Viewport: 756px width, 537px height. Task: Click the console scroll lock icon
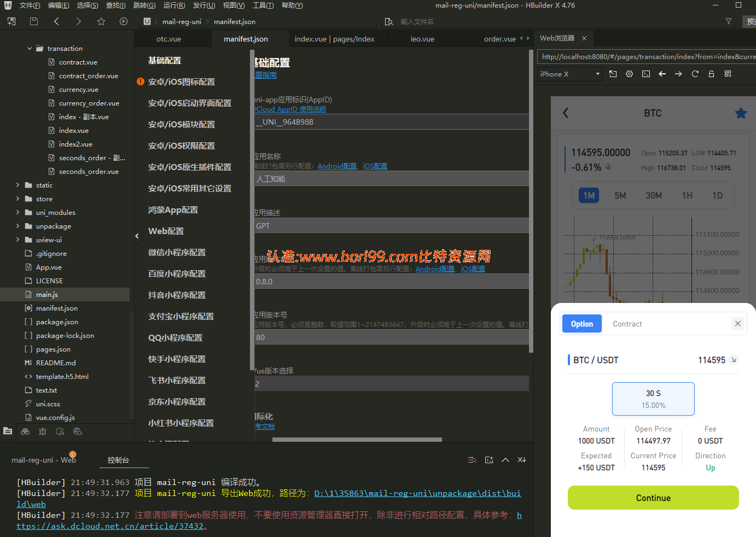point(522,460)
